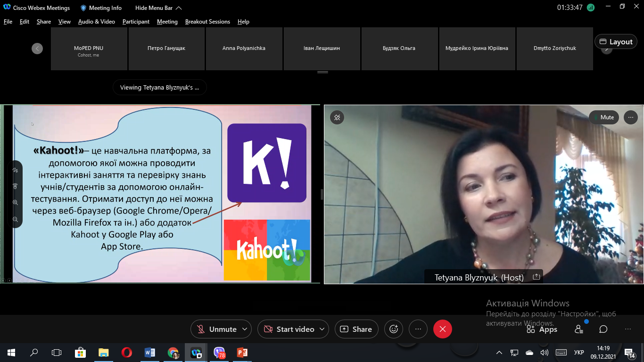Open the Audio & Video menu
644x362 pixels.
click(96, 22)
